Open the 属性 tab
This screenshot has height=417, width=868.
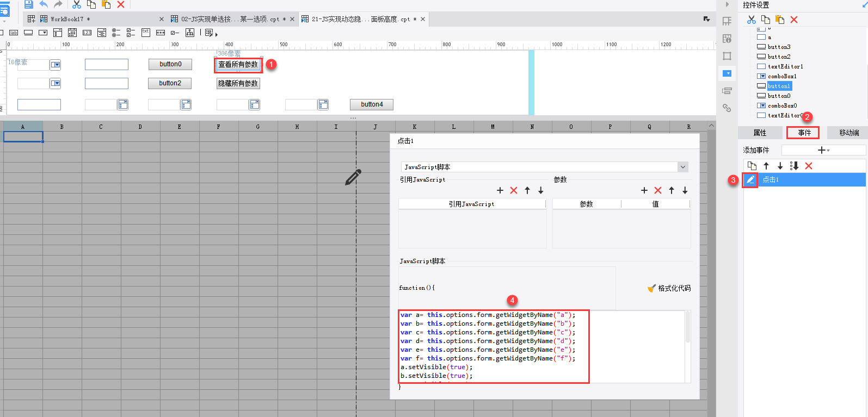pyautogui.click(x=760, y=133)
